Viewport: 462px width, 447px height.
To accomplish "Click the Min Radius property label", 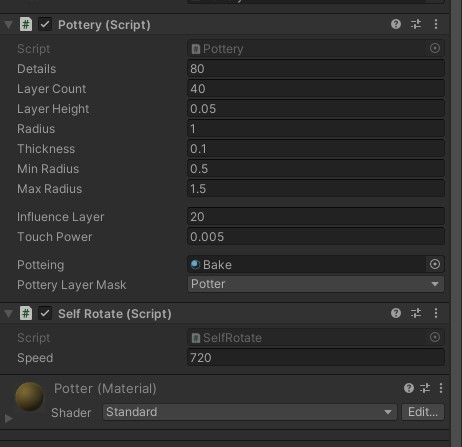I will (48, 169).
